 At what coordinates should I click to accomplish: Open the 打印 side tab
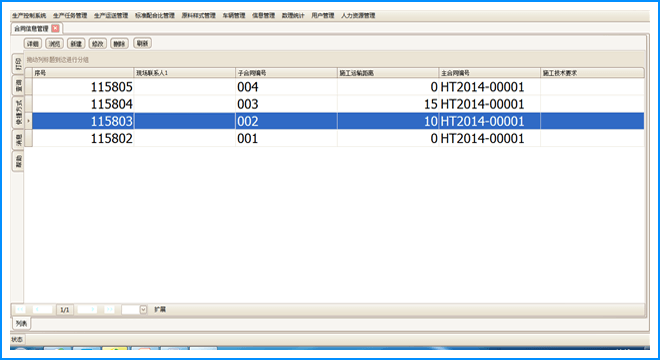click(18, 64)
